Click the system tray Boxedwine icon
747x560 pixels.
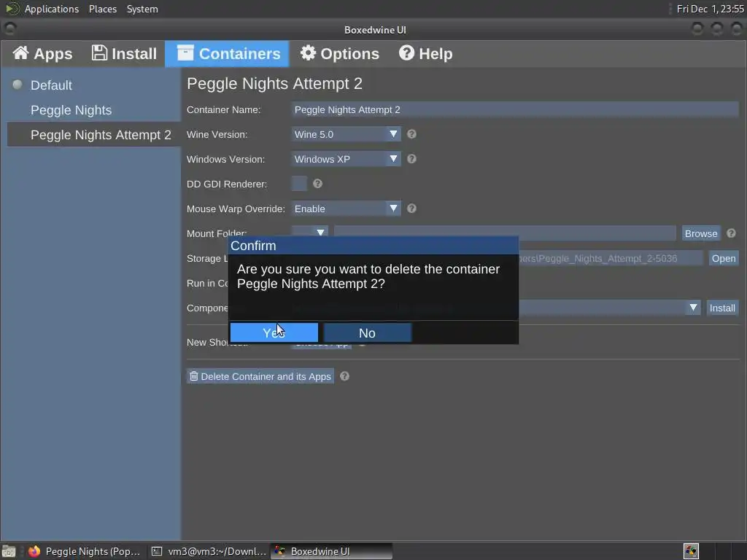coord(691,551)
